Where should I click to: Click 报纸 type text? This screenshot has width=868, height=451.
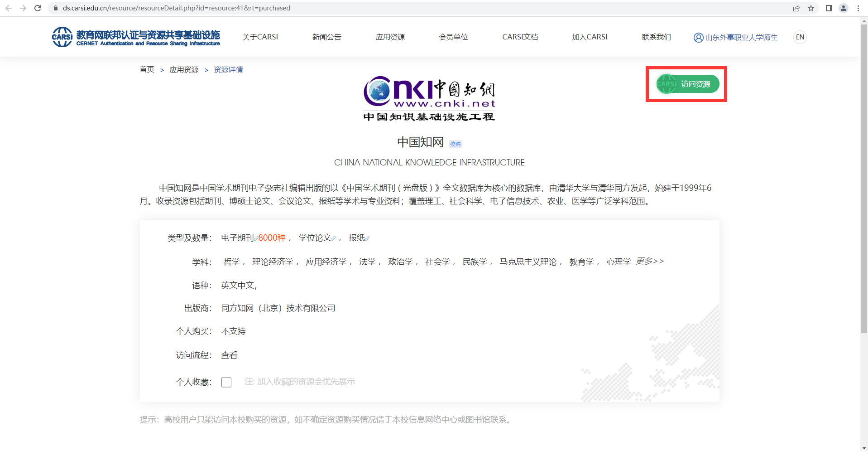357,238
